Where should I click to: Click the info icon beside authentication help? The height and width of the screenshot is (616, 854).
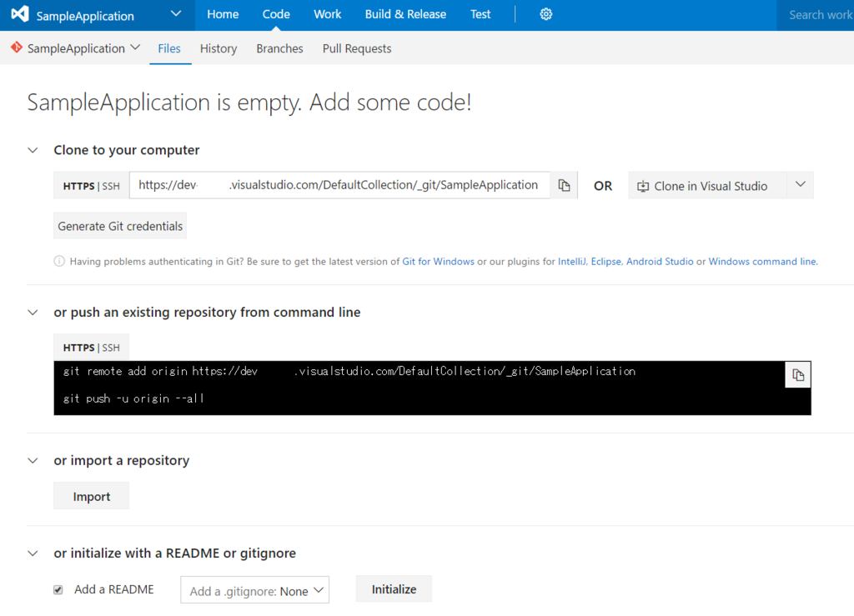point(59,261)
